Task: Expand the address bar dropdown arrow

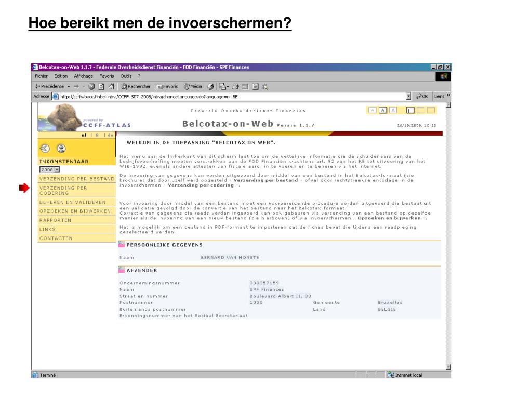Action: pyautogui.click(x=408, y=96)
